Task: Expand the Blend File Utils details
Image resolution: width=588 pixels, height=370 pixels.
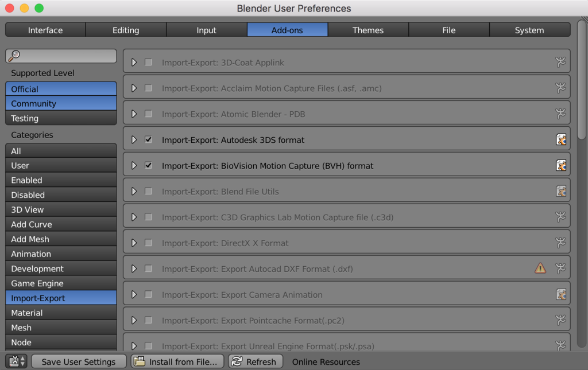Action: coord(134,192)
